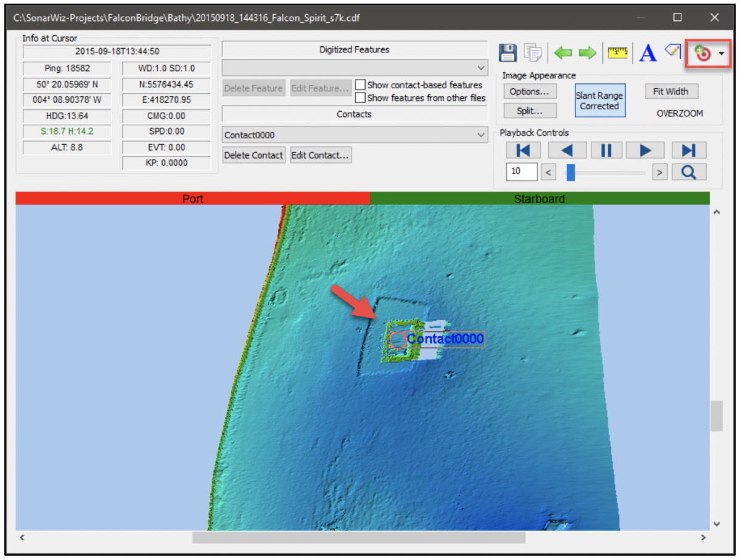
Task: Click the magnifier zoom icon in playback
Action: coord(688,172)
